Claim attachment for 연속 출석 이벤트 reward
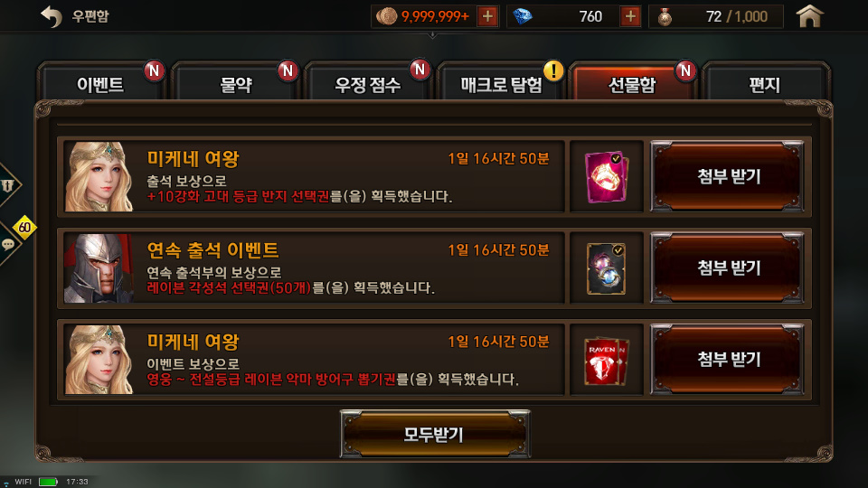This screenshot has height=488, width=868. coord(728,267)
